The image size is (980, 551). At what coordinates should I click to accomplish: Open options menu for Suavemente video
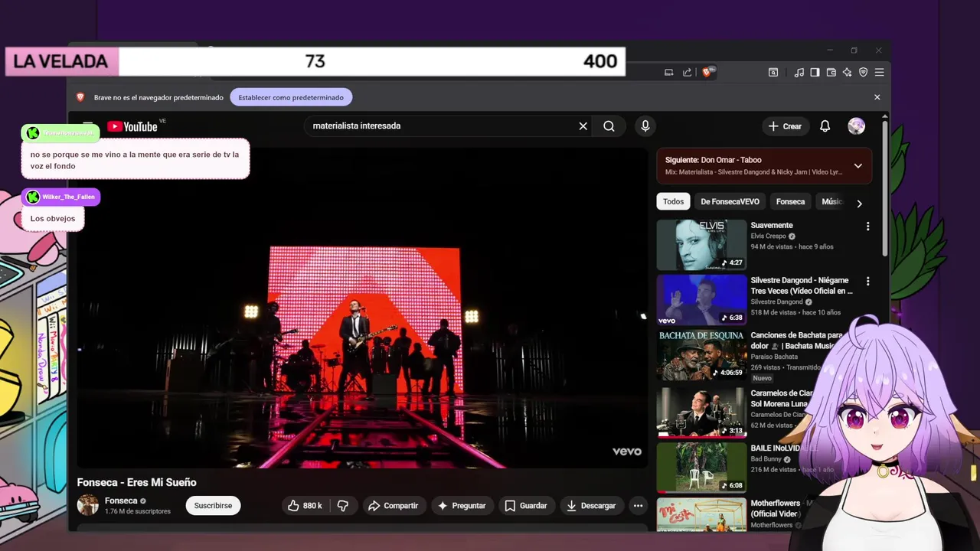[867, 227]
